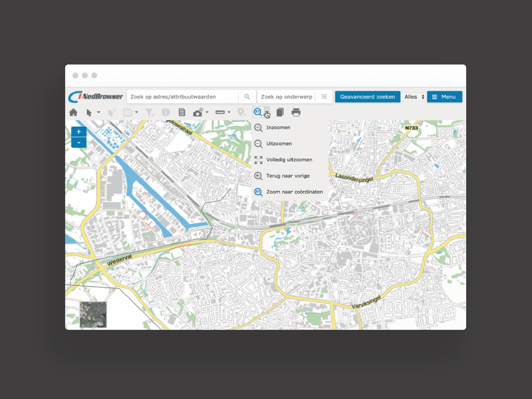Viewport: 532px width, 399px height.
Task: Print the map with printer icon
Action: click(x=296, y=112)
